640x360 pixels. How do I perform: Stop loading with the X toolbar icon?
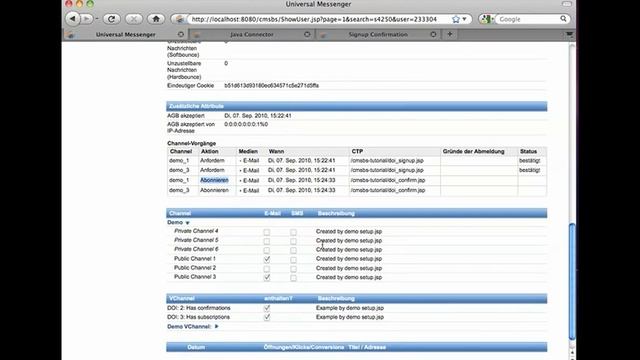(x=133, y=19)
